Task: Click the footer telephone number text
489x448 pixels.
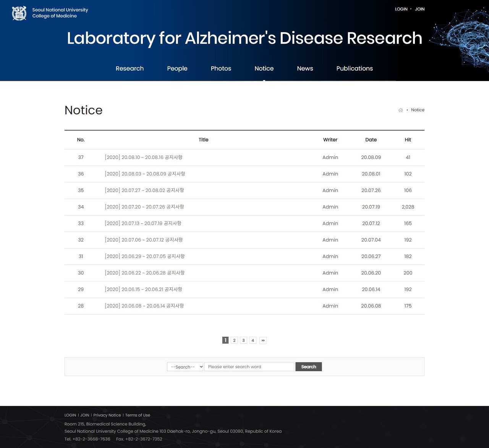Action: [x=87, y=439]
